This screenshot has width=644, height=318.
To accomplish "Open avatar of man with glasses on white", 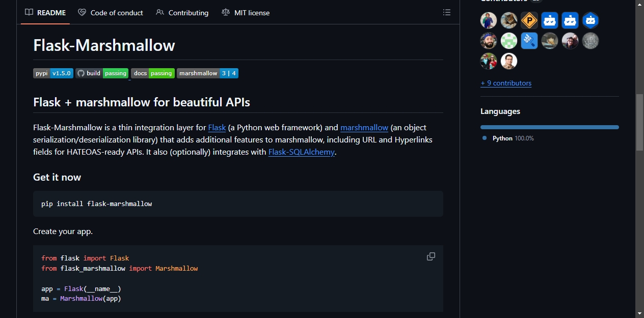I will click(509, 61).
